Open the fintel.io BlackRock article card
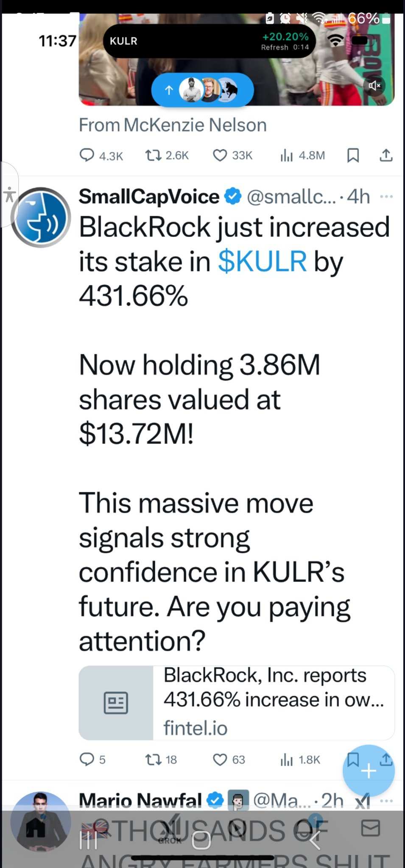The image size is (405, 868). (x=237, y=703)
